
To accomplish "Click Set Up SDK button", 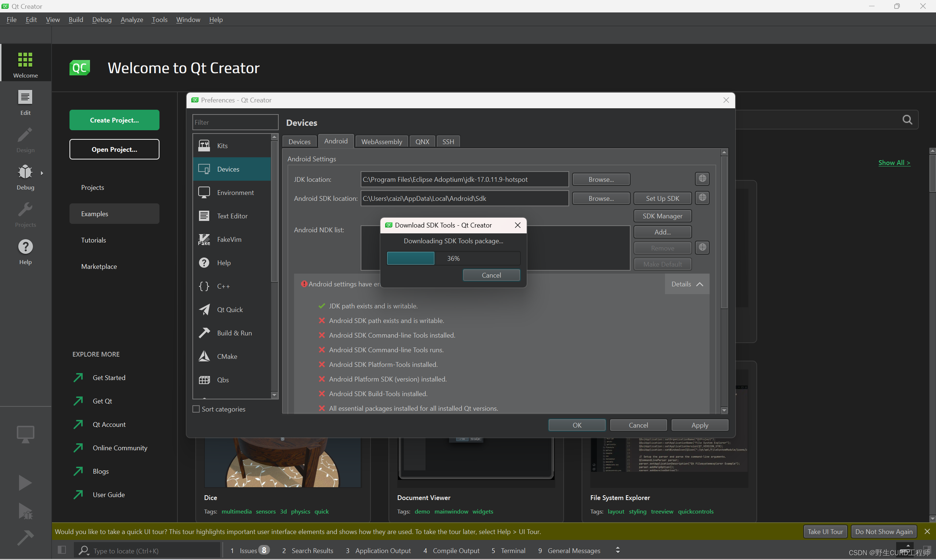I will click(662, 198).
